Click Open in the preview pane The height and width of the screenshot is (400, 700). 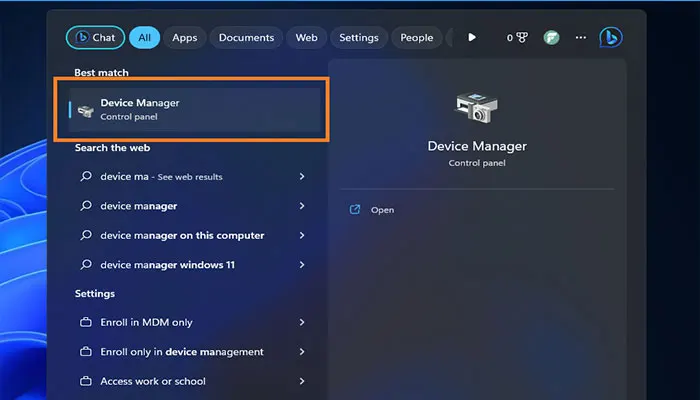pos(382,210)
